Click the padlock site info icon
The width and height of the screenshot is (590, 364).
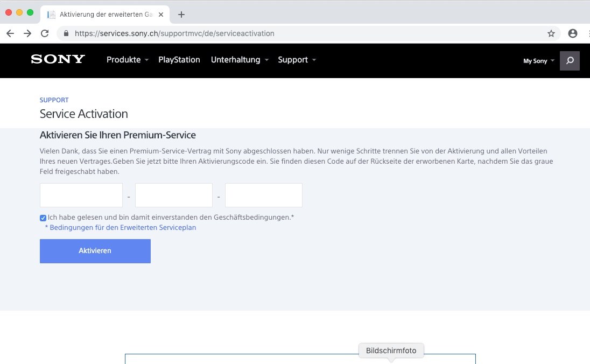tap(66, 33)
